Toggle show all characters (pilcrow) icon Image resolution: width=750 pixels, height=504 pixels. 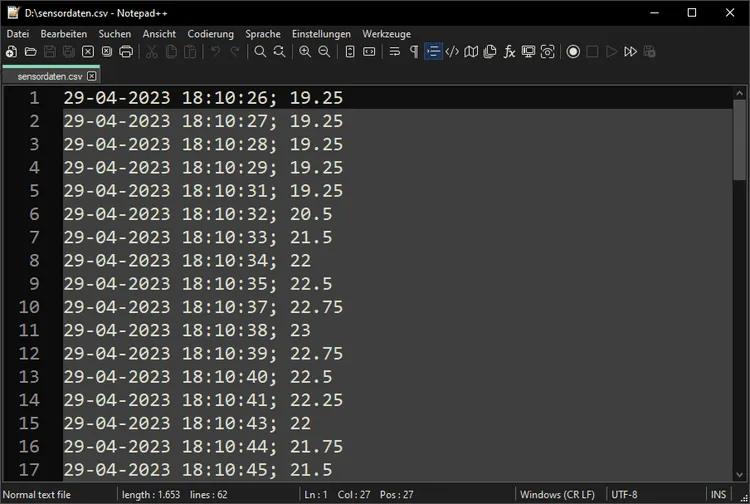click(414, 52)
